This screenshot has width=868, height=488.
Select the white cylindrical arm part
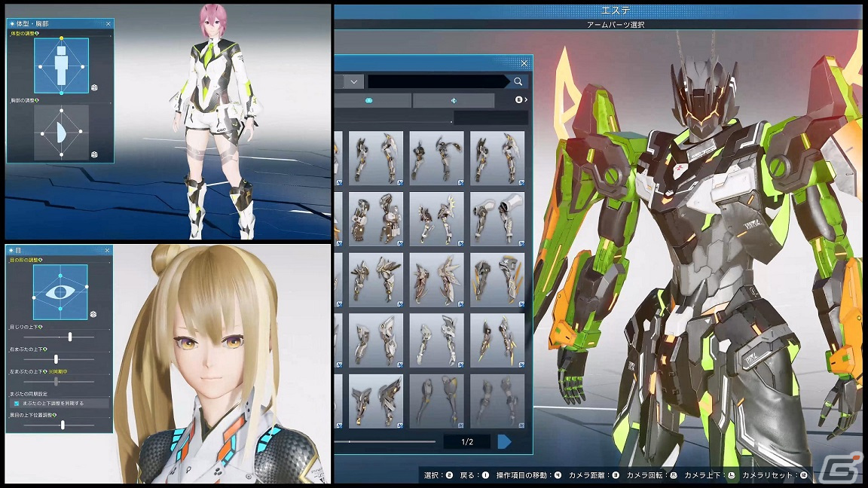497,219
